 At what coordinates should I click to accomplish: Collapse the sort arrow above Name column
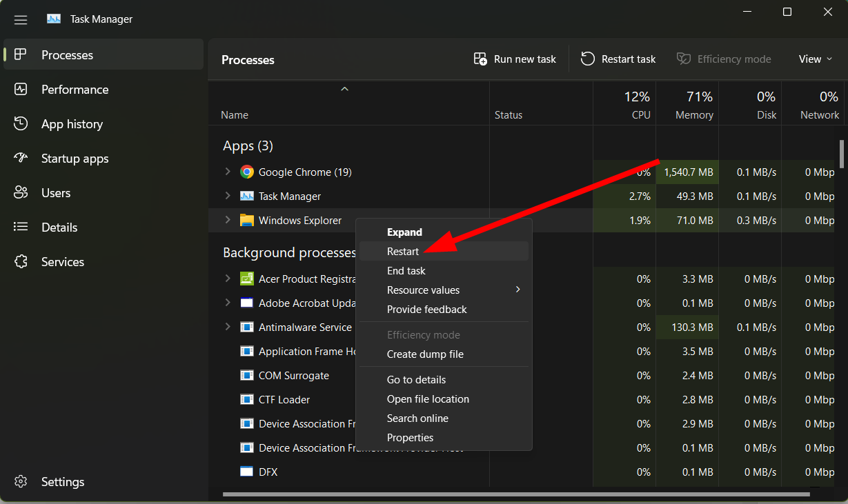(x=345, y=89)
